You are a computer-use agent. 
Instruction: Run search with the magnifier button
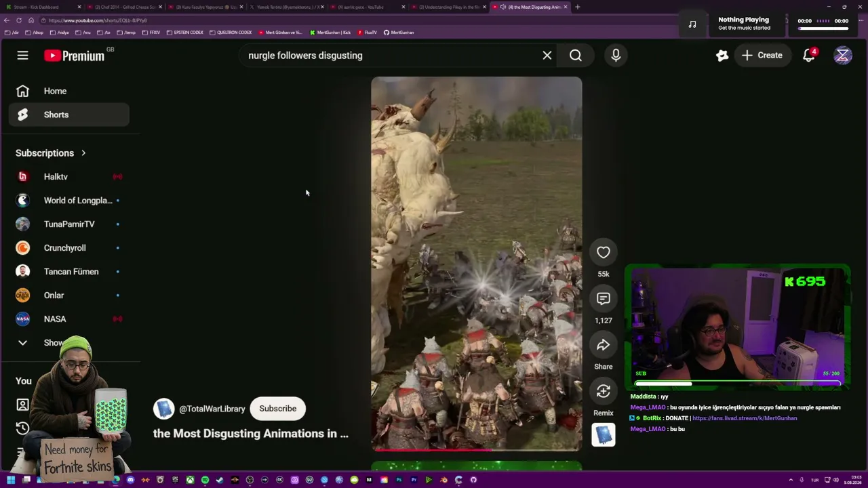coord(576,56)
